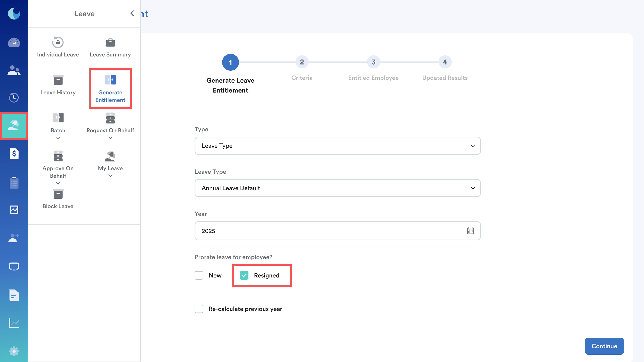The height and width of the screenshot is (362, 644).
Task: Select Generate Entitlement menu item
Action: tap(110, 88)
